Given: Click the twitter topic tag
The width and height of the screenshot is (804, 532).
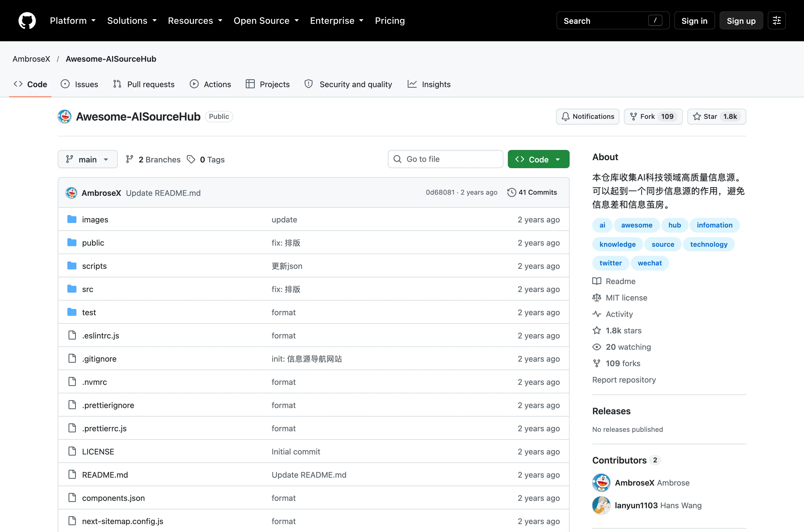Looking at the screenshot, I should click(611, 263).
